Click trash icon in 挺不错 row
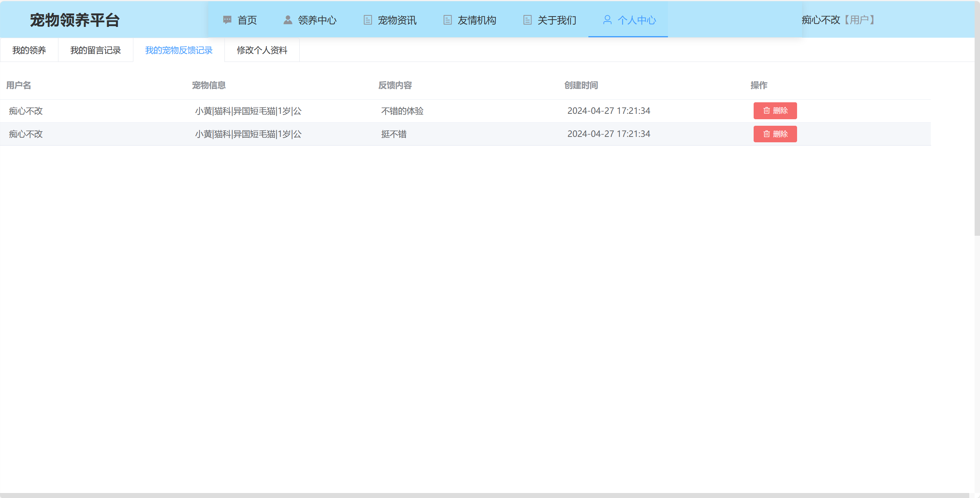This screenshot has height=498, width=980. tap(766, 134)
